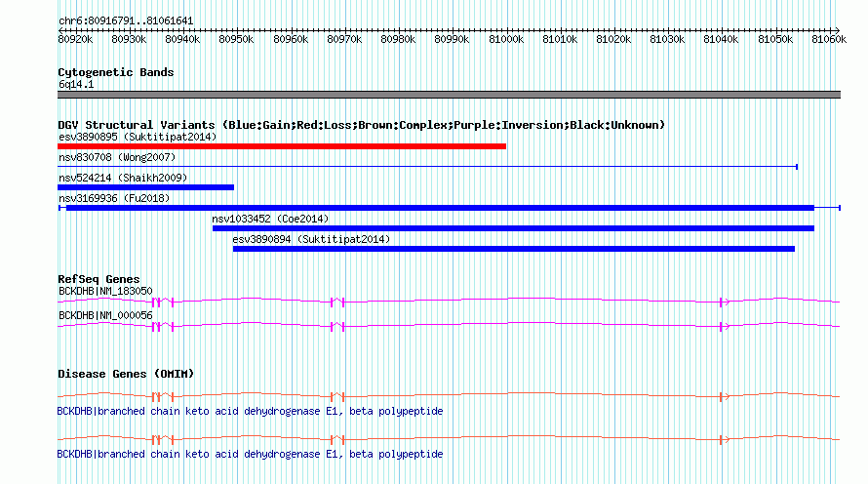This screenshot has height=484, width=868.
Task: Open the BCKDHB|NM_000056 gene label
Action: point(105,315)
